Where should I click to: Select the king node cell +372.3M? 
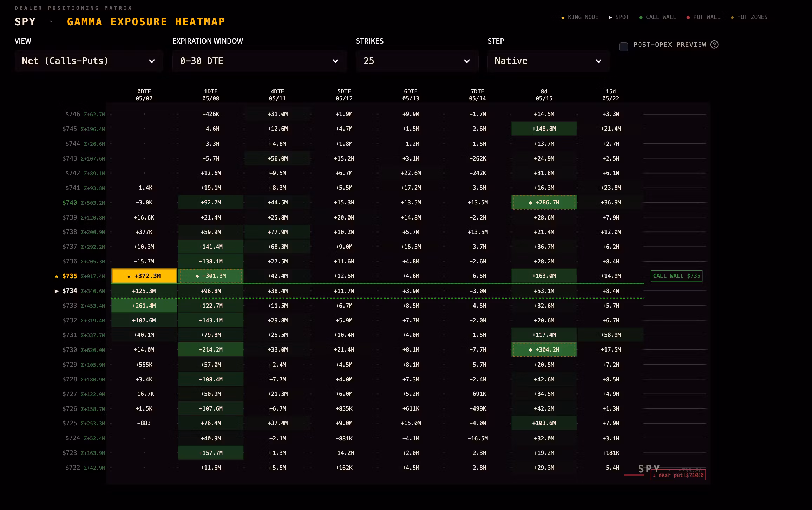(x=144, y=276)
